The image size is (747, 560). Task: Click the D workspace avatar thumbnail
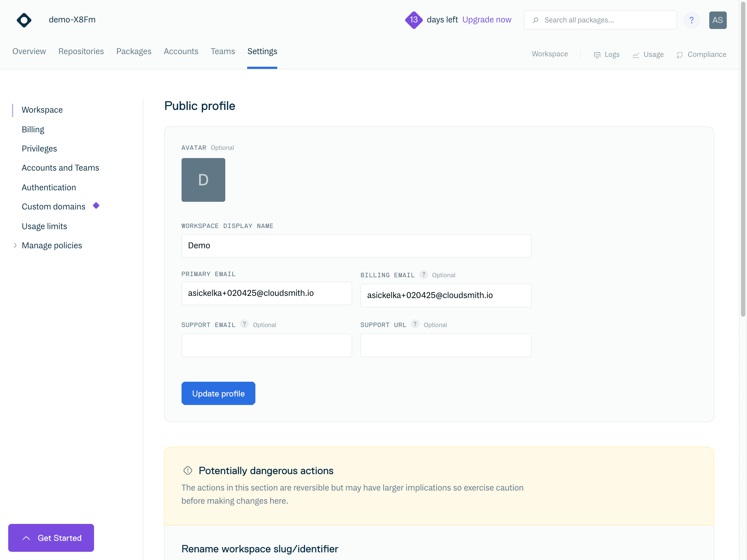pyautogui.click(x=203, y=180)
